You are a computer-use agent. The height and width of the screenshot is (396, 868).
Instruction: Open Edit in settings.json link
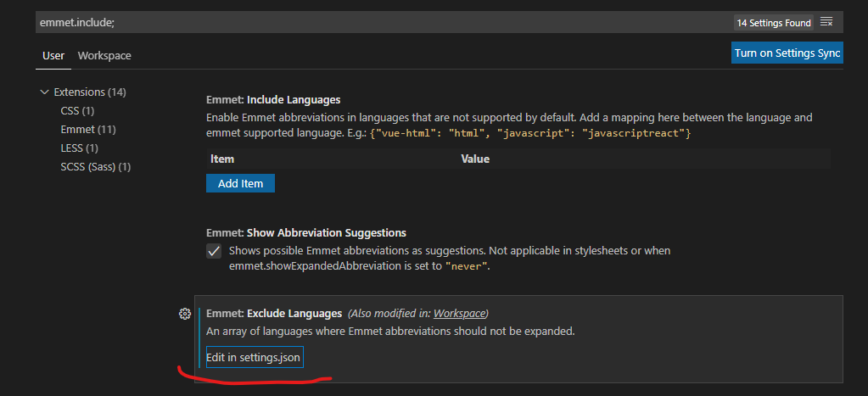point(253,358)
